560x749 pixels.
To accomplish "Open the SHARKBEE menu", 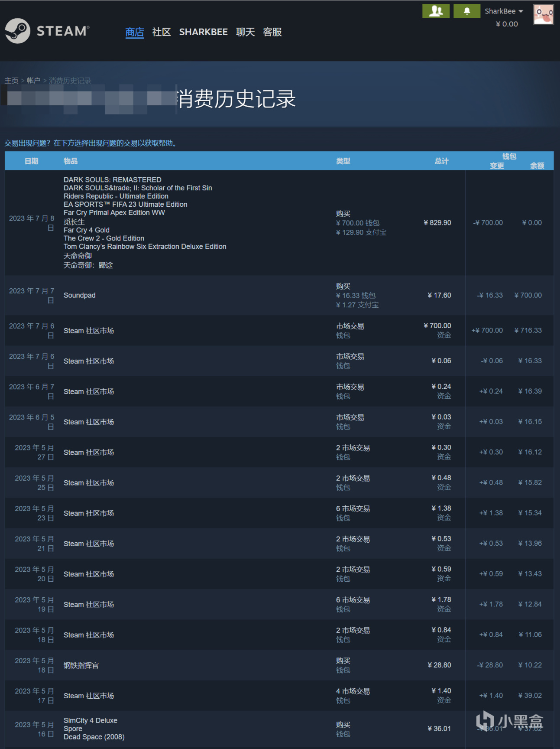I will pyautogui.click(x=204, y=32).
